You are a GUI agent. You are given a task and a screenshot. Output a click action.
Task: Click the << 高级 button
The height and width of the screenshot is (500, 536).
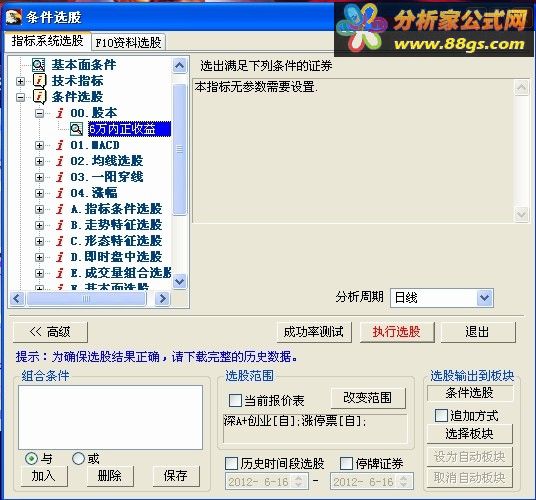click(x=50, y=332)
